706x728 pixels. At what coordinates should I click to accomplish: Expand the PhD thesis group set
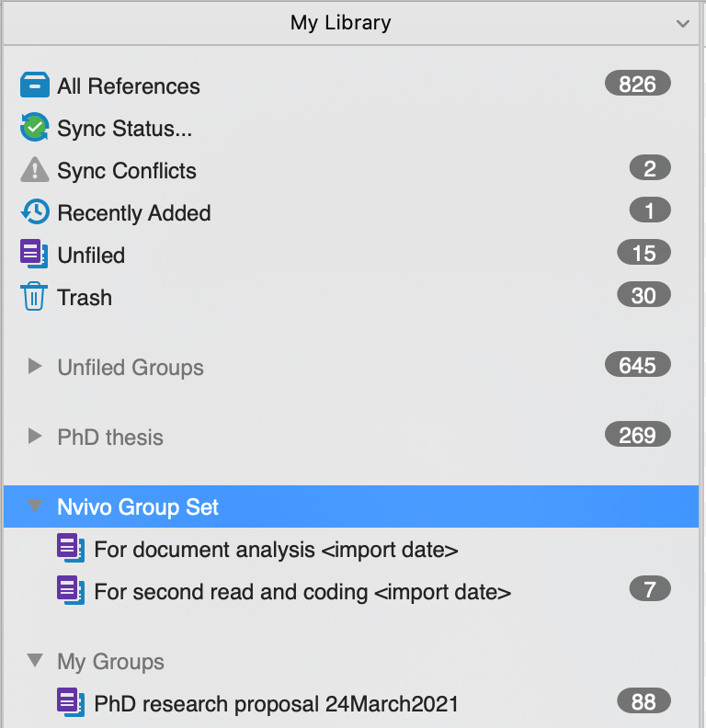[35, 436]
